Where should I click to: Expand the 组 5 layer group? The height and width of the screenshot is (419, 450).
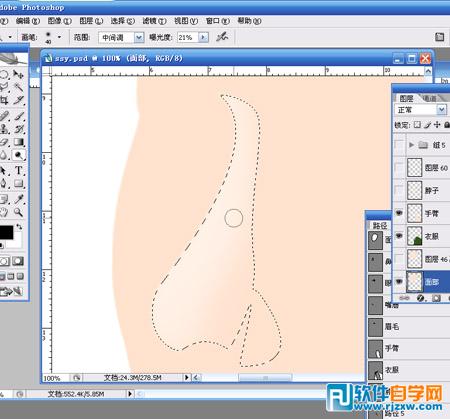[x=411, y=145]
